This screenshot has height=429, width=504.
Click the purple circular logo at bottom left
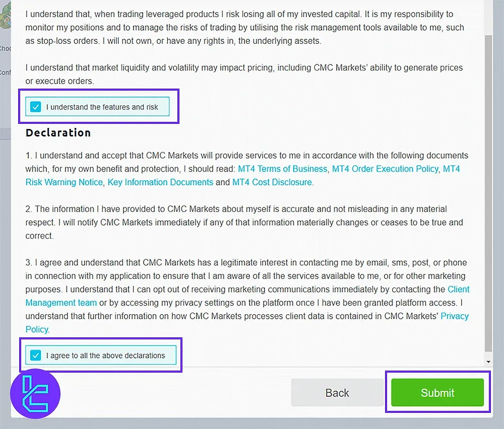point(35,394)
